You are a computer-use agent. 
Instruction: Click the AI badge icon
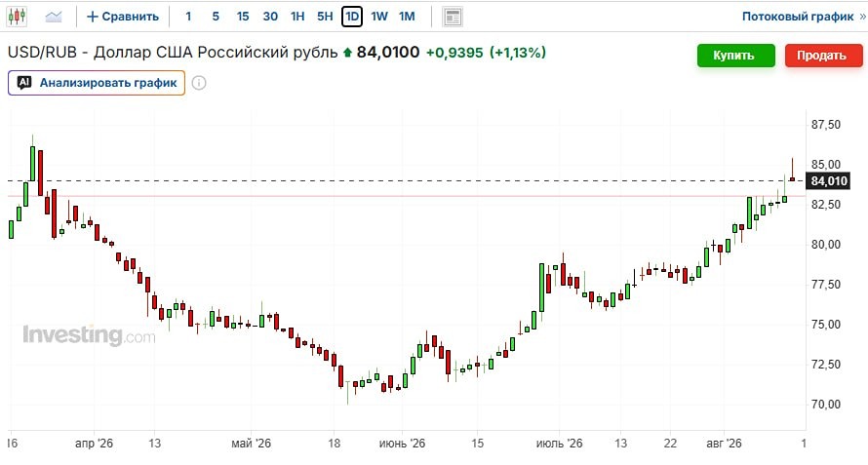(23, 83)
